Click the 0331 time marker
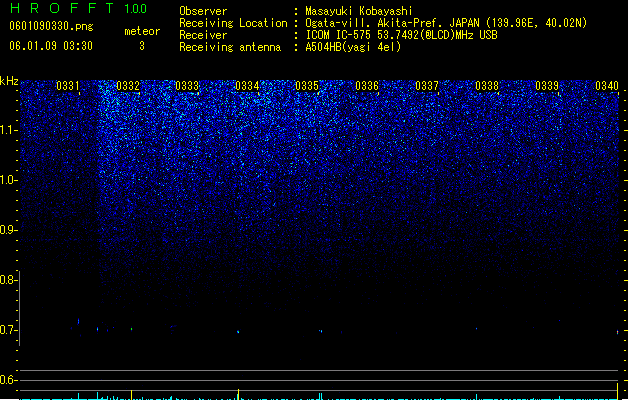The width and height of the screenshot is (629, 400). (68, 86)
